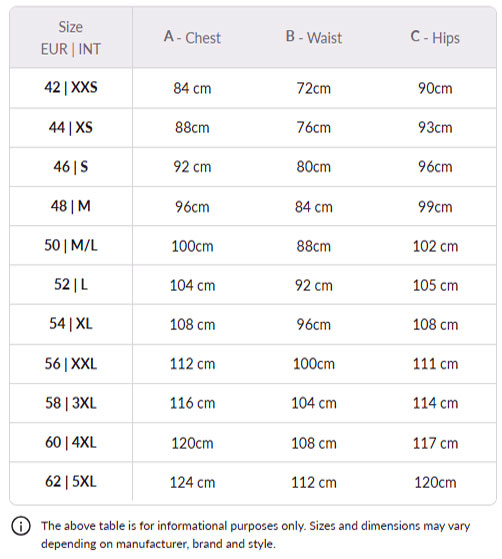This screenshot has width=502, height=559.
Task: Select the 42 | XXS size row
Action: coord(253,88)
